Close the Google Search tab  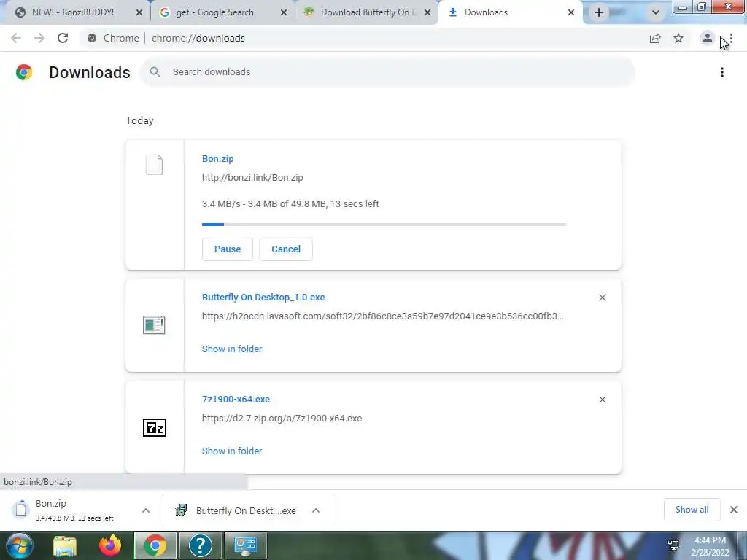284,13
